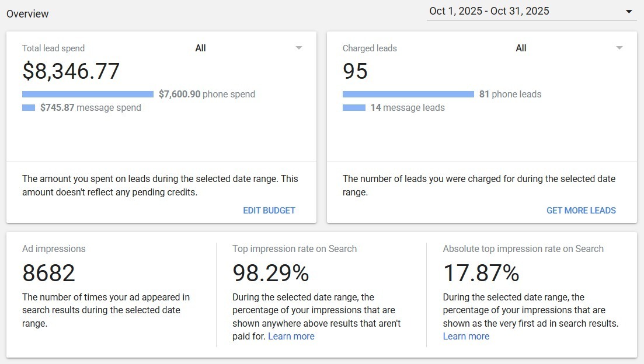Click the '$7,600.90 phone spend' text
This screenshot has height=364, width=644.
207,94
